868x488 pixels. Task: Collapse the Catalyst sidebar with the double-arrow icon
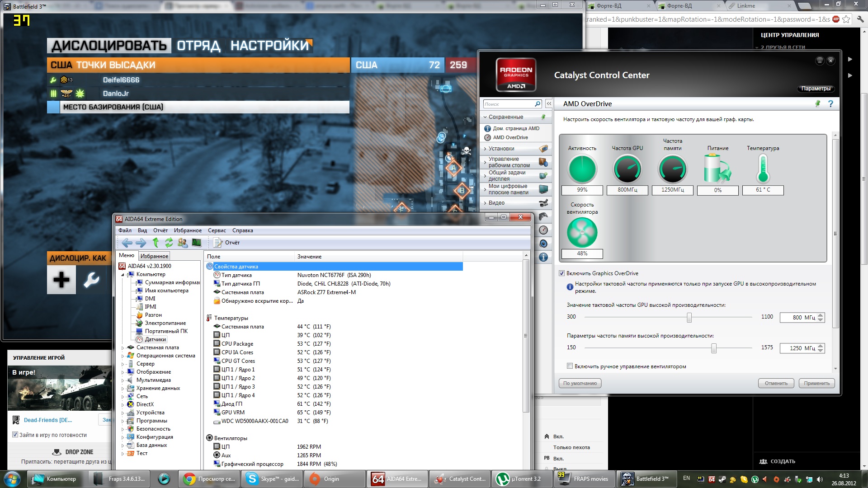pyautogui.click(x=549, y=104)
